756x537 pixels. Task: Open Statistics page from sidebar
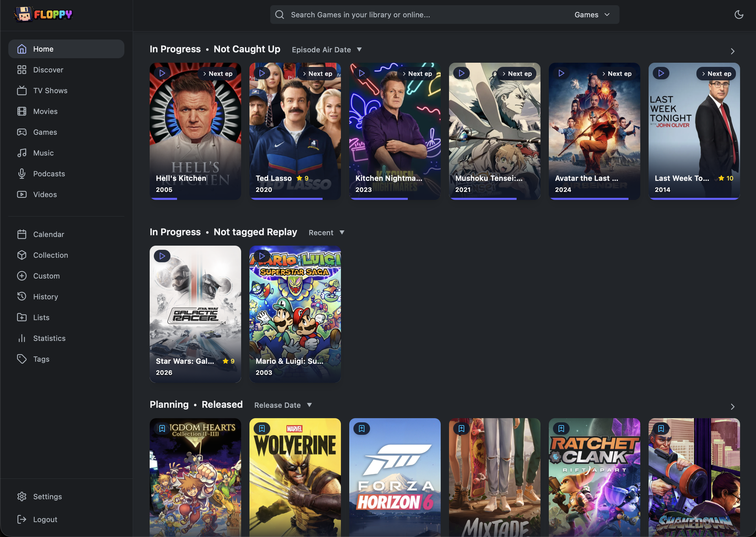coord(66,338)
